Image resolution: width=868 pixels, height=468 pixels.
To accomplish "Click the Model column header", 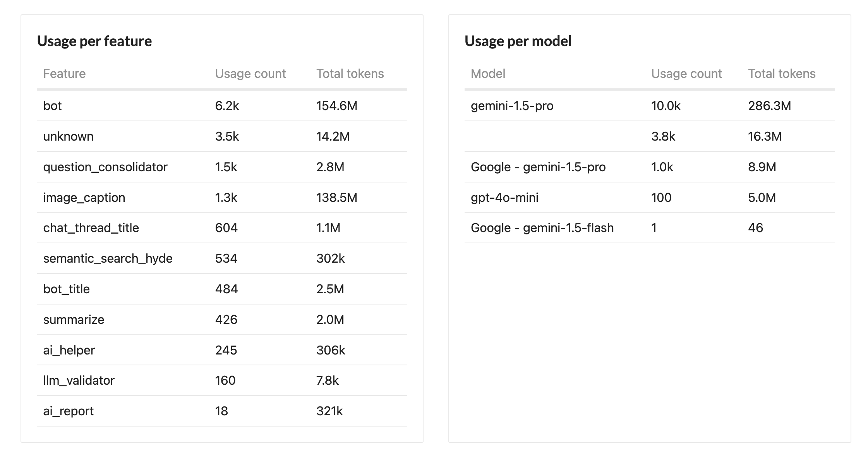I will (x=487, y=74).
